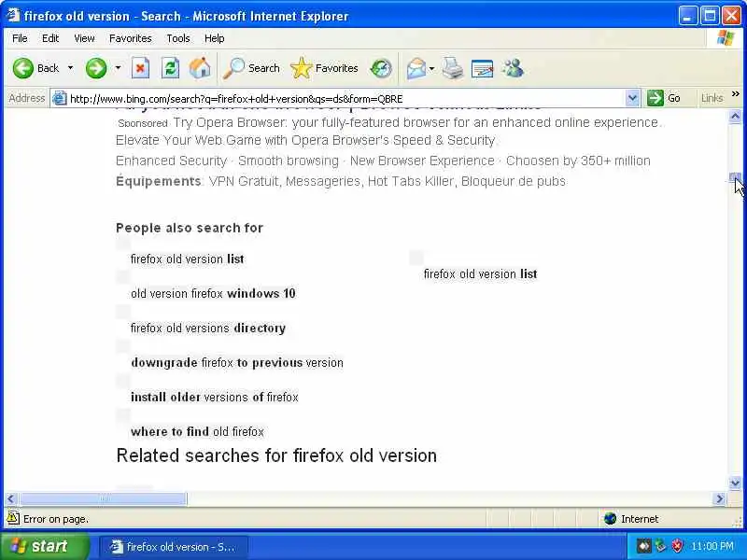Click the green Forward arrow button
The width and height of the screenshot is (747, 560).
pyautogui.click(x=96, y=68)
